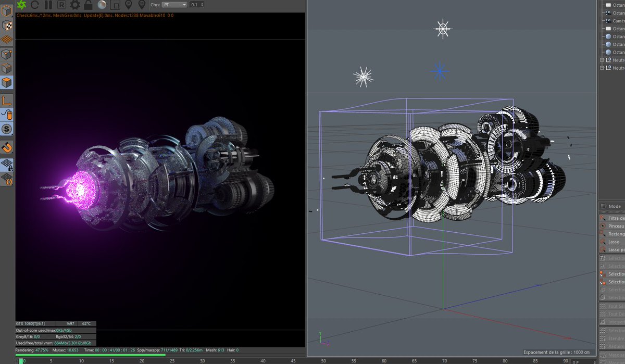Click the GTX 1080 Ti GPU status text
Viewport: 625px width, 364px height.
(30, 323)
